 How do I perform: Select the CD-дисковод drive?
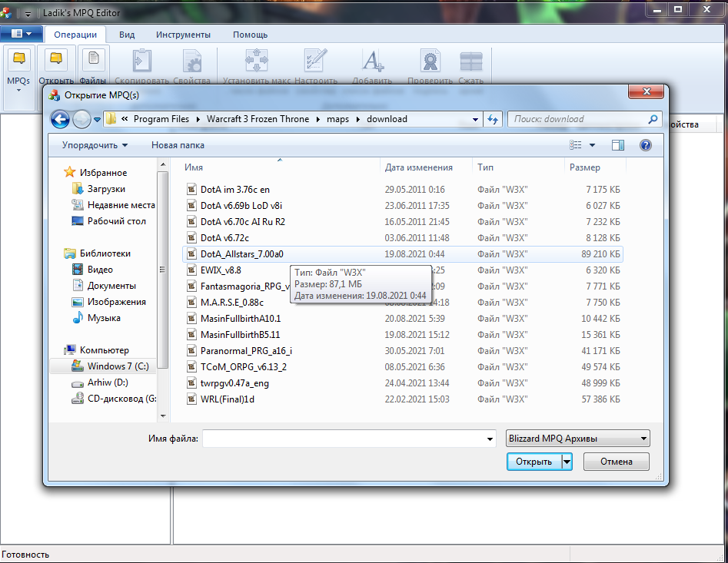[114, 399]
